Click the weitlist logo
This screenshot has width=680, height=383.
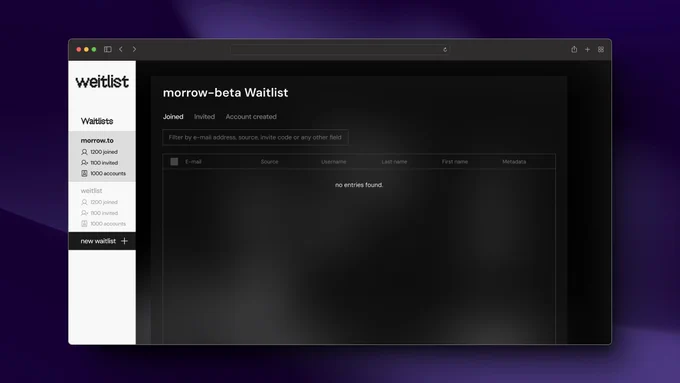(x=102, y=82)
